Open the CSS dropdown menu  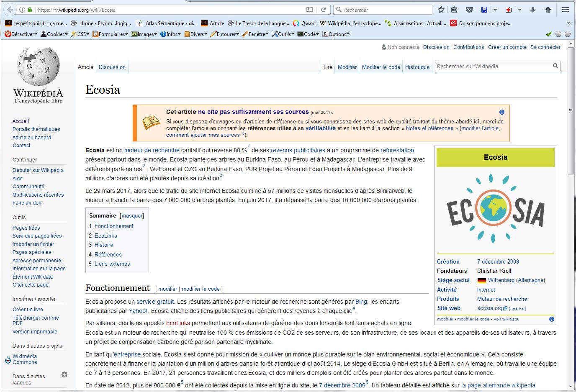[80, 34]
